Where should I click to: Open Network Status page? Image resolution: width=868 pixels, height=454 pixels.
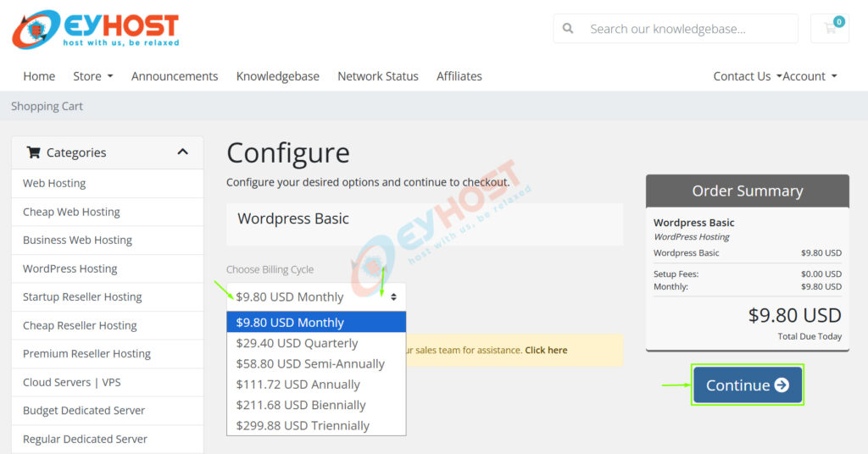click(x=378, y=76)
